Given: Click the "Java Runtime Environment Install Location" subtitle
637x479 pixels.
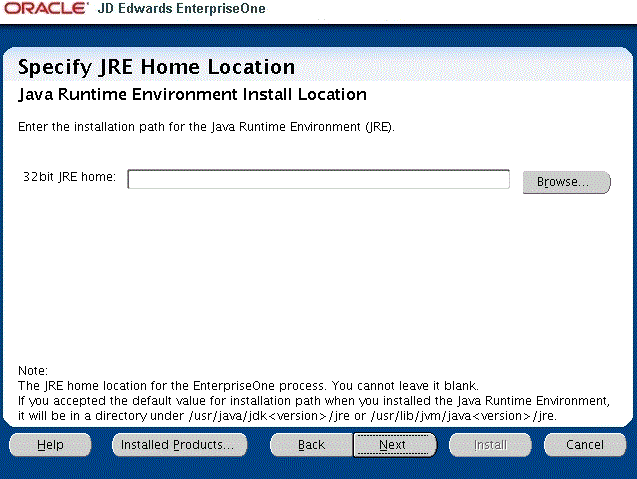Looking at the screenshot, I should pos(193,94).
